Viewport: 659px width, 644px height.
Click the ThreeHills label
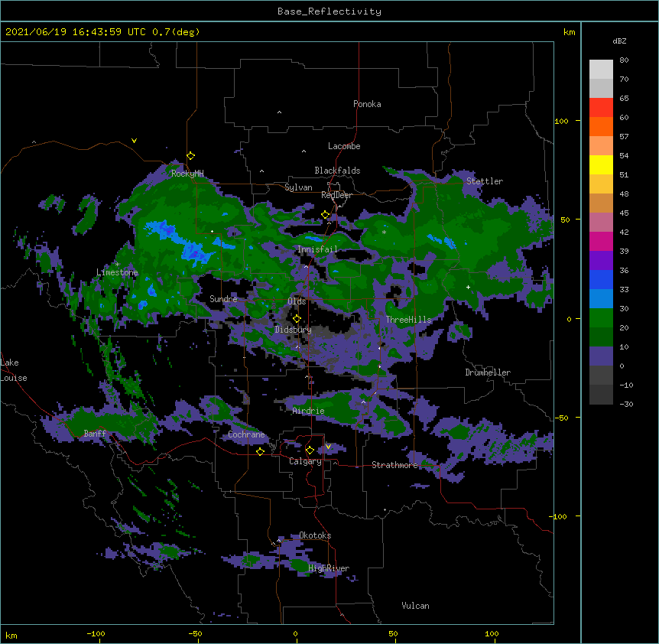[x=408, y=320]
